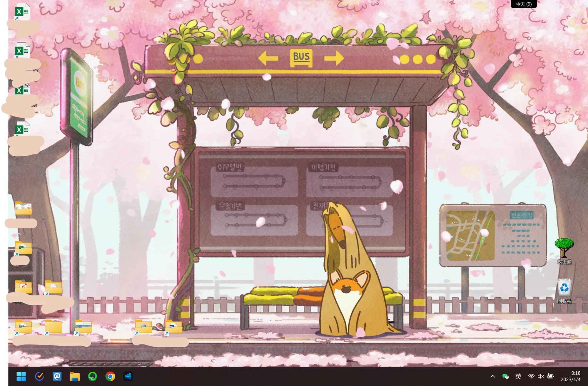Image resolution: width=588 pixels, height=386 pixels.
Task: Select the topmost Excel shortcut in the upper-left corner
Action: [22, 11]
